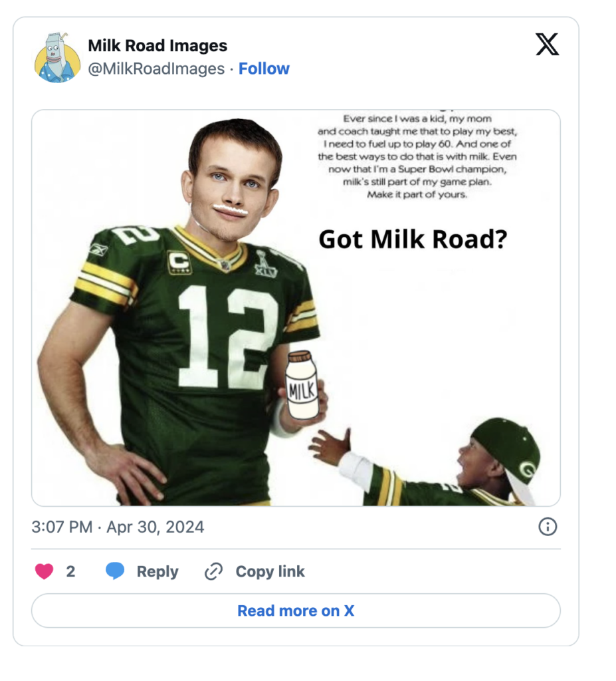616x681 pixels.
Task: Click the blue speech bubble reply icon
Action: coord(115,571)
